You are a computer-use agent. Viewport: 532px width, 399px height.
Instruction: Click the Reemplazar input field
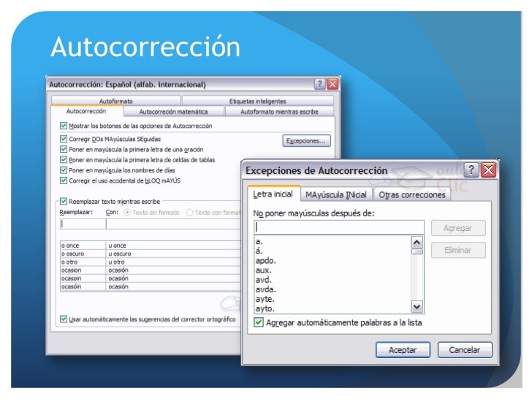coord(83,224)
